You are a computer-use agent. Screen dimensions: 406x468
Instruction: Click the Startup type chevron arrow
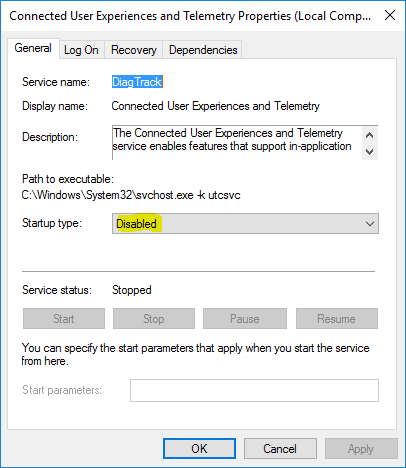click(370, 224)
